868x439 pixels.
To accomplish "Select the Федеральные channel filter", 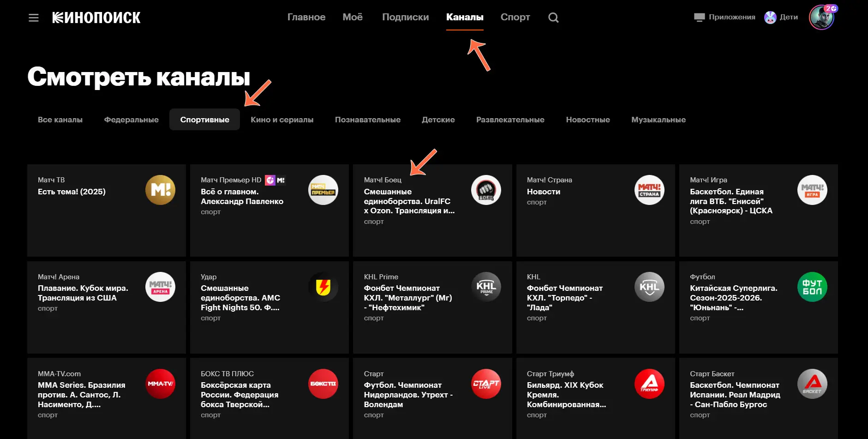I will coord(131,120).
